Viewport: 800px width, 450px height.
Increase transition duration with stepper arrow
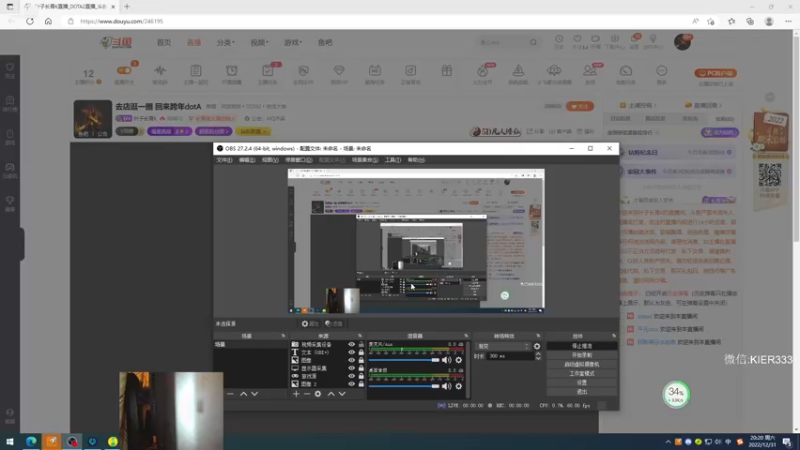538,354
